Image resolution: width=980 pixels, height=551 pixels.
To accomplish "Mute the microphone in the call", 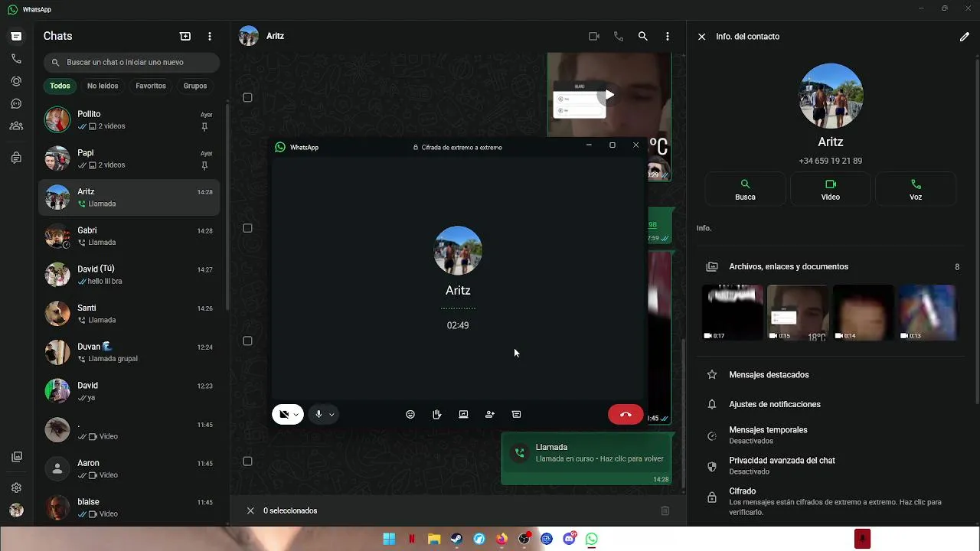I will click(318, 414).
